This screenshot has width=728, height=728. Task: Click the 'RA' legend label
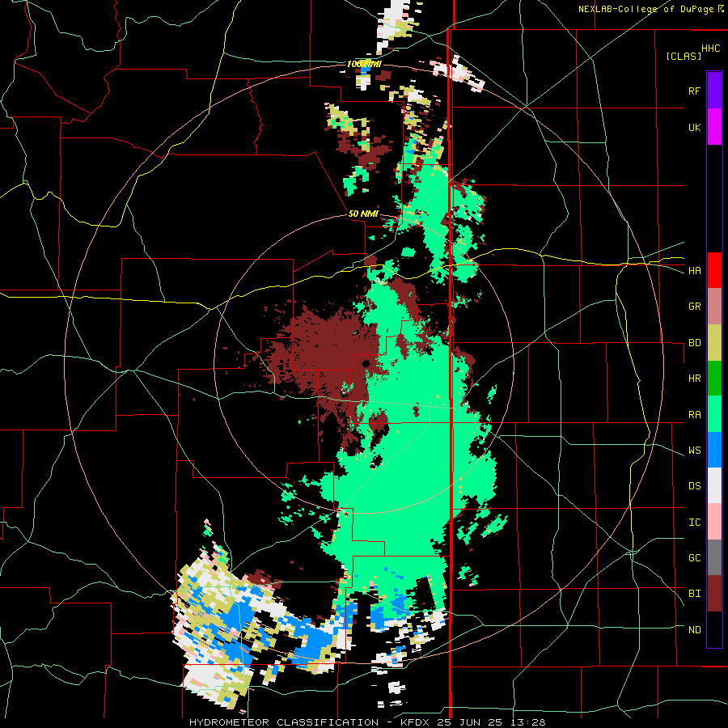(694, 415)
